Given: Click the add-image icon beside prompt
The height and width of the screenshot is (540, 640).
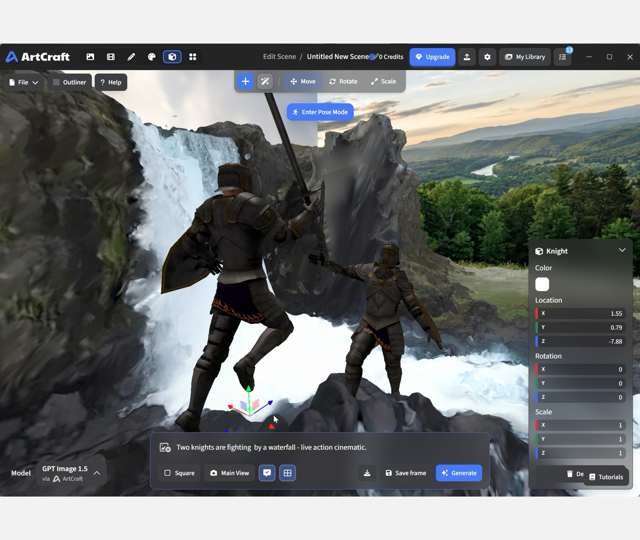Looking at the screenshot, I should pos(165,447).
